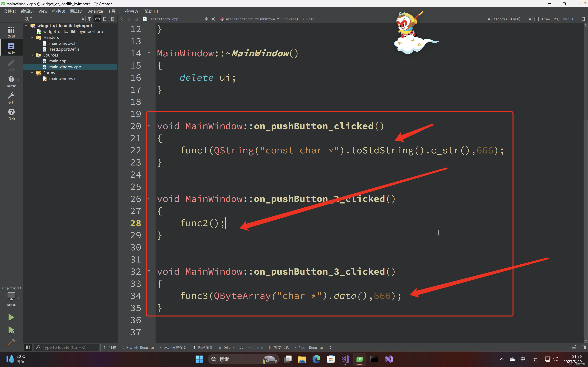Collapse the Sources folder in tree
The width and height of the screenshot is (588, 367).
[x=32, y=55]
